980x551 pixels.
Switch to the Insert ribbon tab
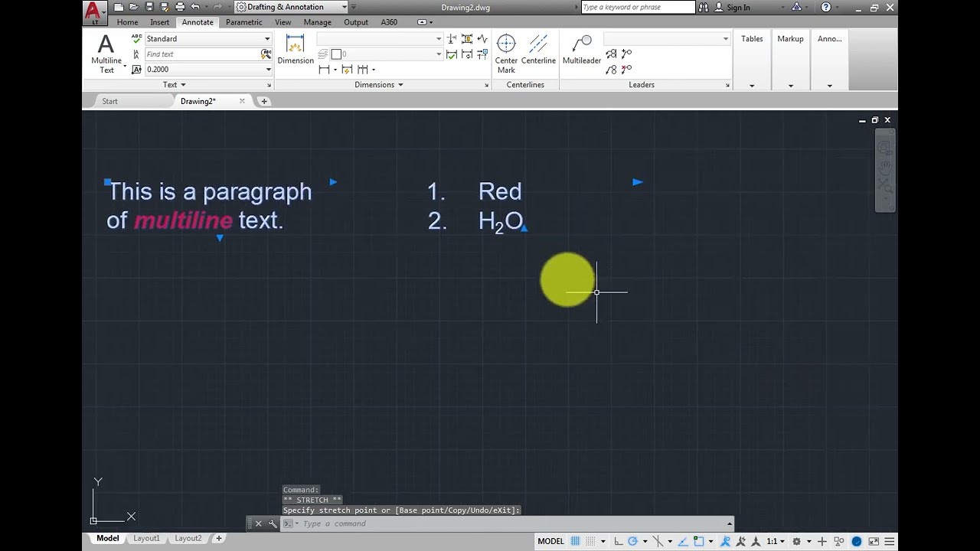tap(160, 22)
